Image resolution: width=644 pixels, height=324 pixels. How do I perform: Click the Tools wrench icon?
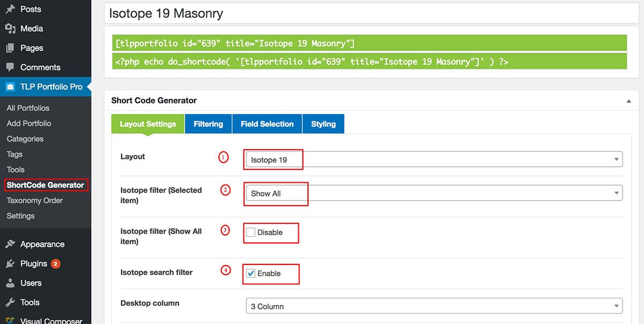[x=10, y=302]
